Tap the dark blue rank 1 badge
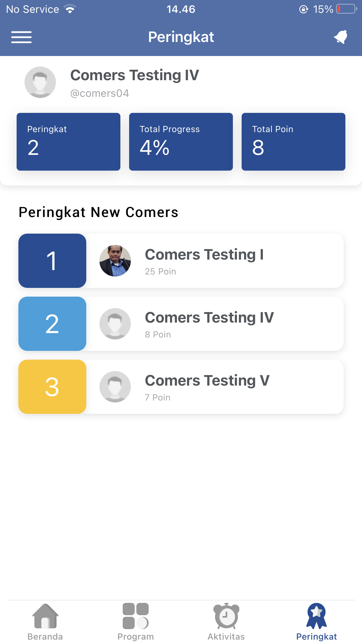362x644 pixels. 52,261
